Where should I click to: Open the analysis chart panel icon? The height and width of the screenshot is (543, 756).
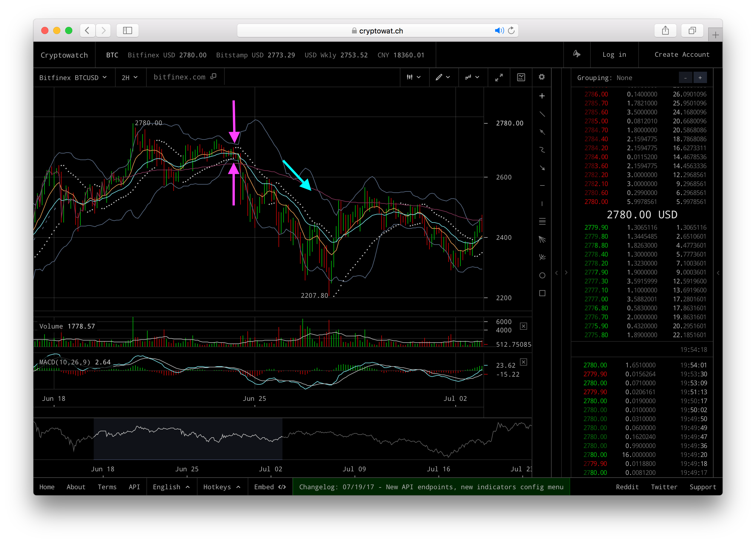pos(521,77)
